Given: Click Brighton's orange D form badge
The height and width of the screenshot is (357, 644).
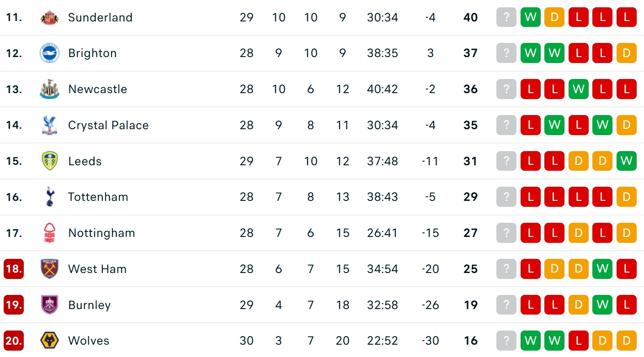Looking at the screenshot, I should [x=626, y=53].
